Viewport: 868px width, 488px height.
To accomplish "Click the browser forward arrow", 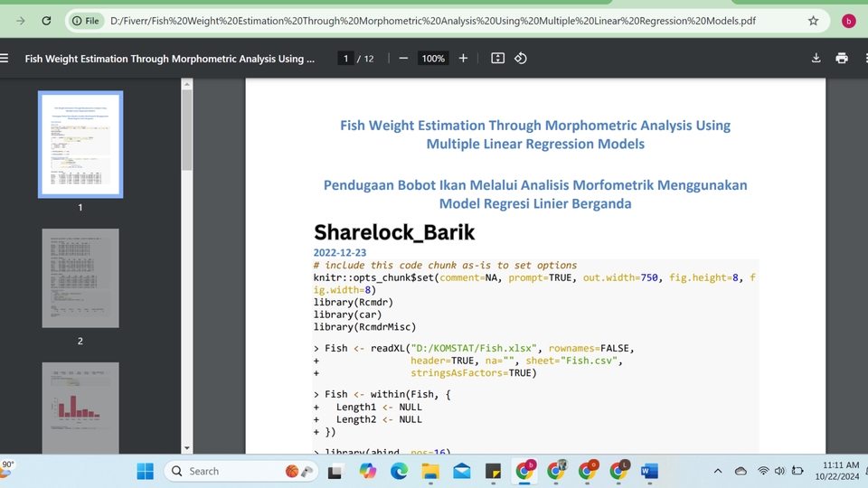I will coord(21,21).
